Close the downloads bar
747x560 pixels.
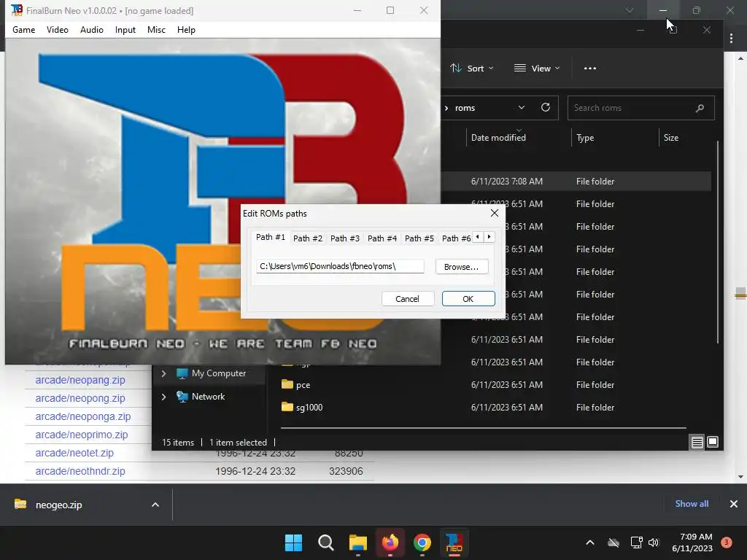point(734,504)
